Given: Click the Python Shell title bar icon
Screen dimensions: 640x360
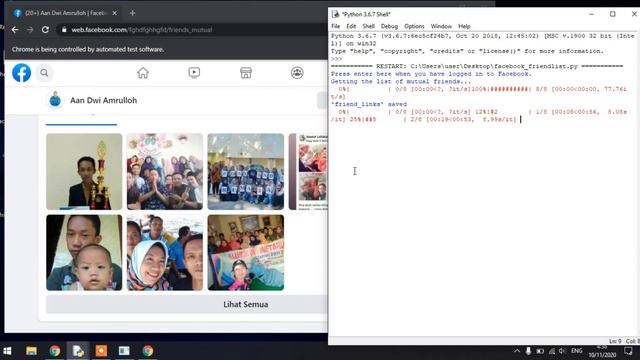Looking at the screenshot, I should pyautogui.click(x=336, y=14).
